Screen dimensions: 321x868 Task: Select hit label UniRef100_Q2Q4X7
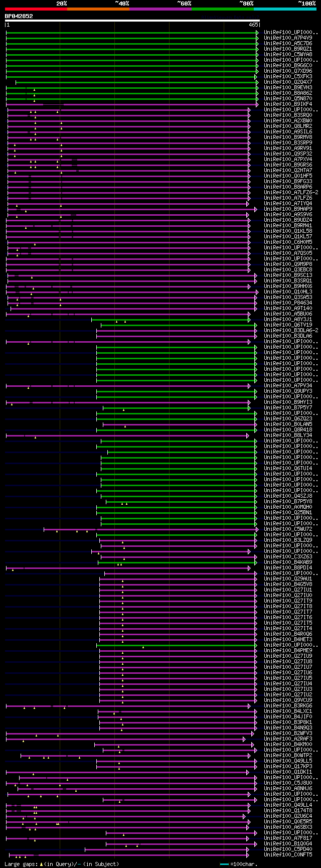tap(288, 82)
